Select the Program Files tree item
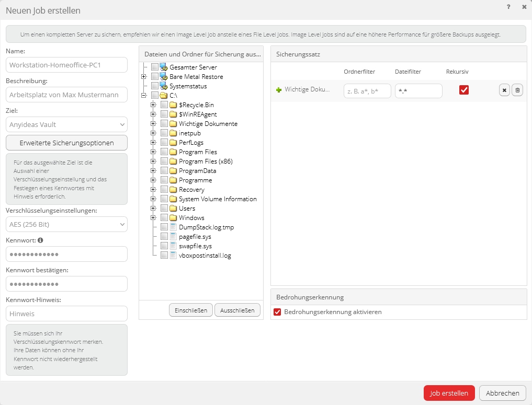532x405 pixels. 198,152
